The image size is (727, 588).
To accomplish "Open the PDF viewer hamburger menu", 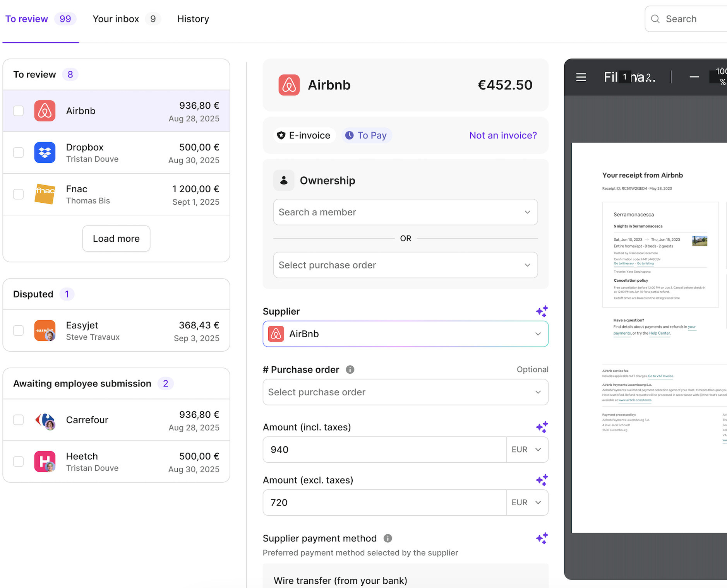I will tap(581, 77).
